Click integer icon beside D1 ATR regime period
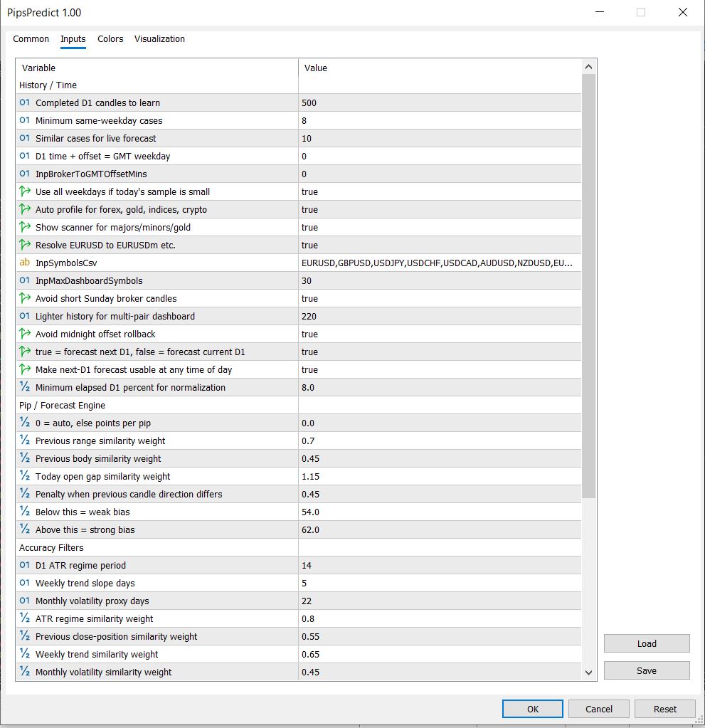 tap(25, 565)
